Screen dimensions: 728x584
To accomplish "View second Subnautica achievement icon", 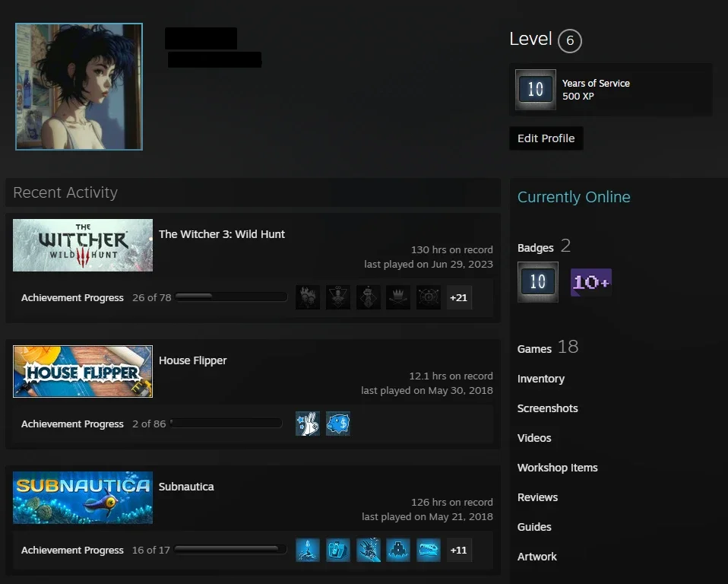I will coord(337,550).
